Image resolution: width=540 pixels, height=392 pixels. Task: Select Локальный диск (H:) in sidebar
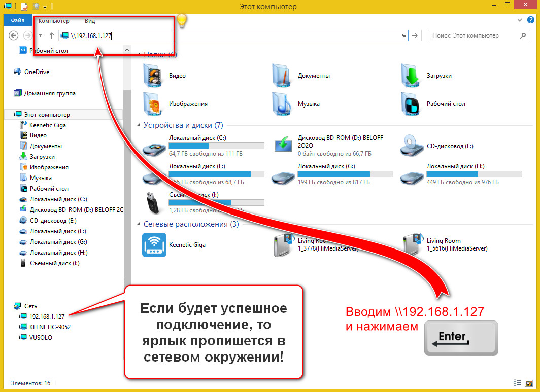(54, 253)
